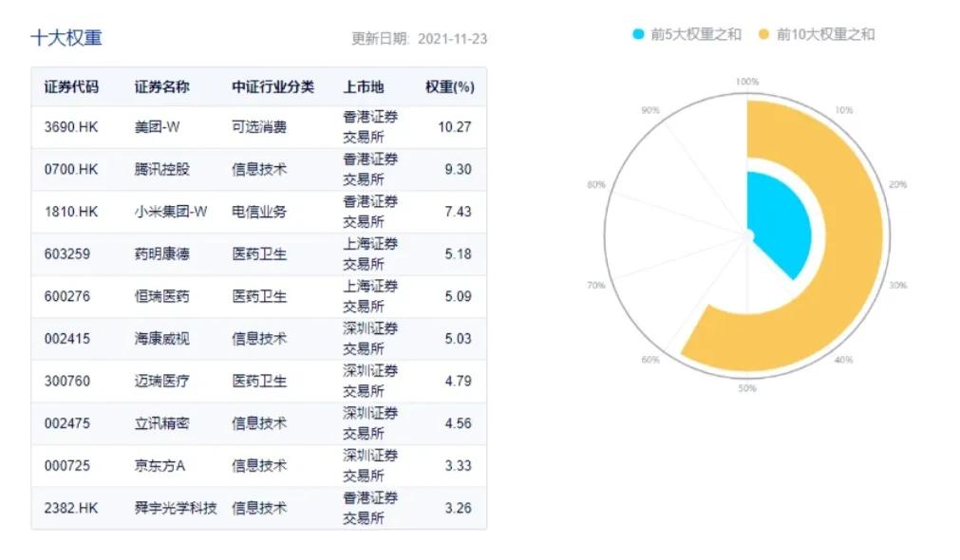This screenshot has width=960, height=560.
Task: Open the 腾讯控股 stock entry
Action: coord(161,168)
